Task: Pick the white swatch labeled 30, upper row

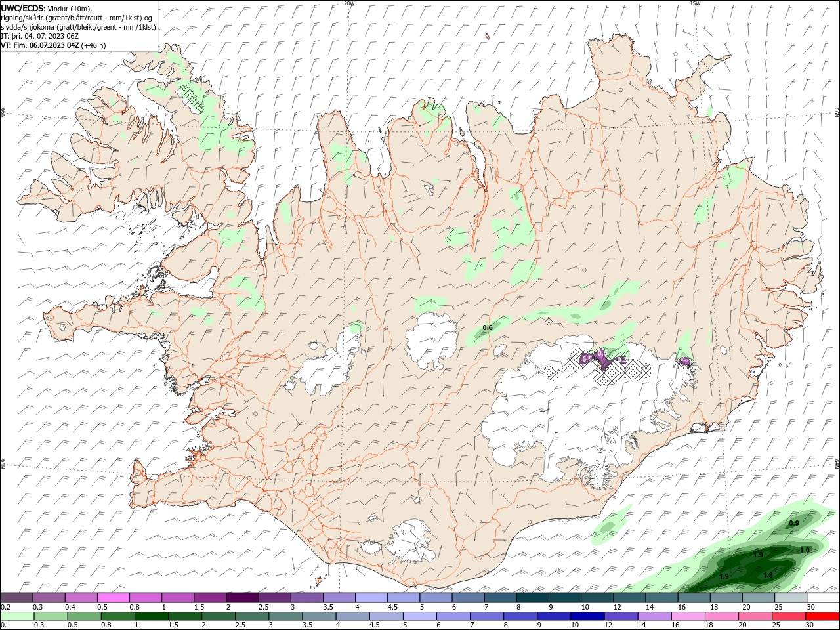Action: click(823, 598)
